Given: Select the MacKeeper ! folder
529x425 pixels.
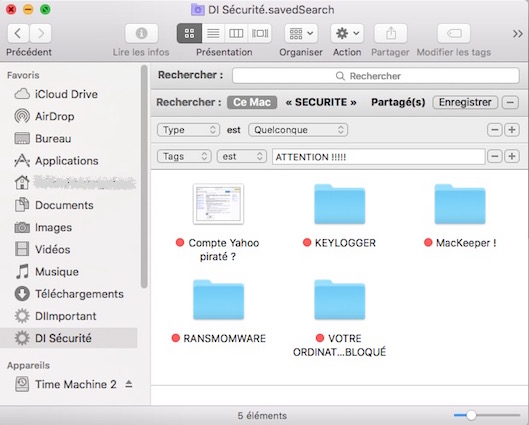Looking at the screenshot, I should [x=460, y=204].
